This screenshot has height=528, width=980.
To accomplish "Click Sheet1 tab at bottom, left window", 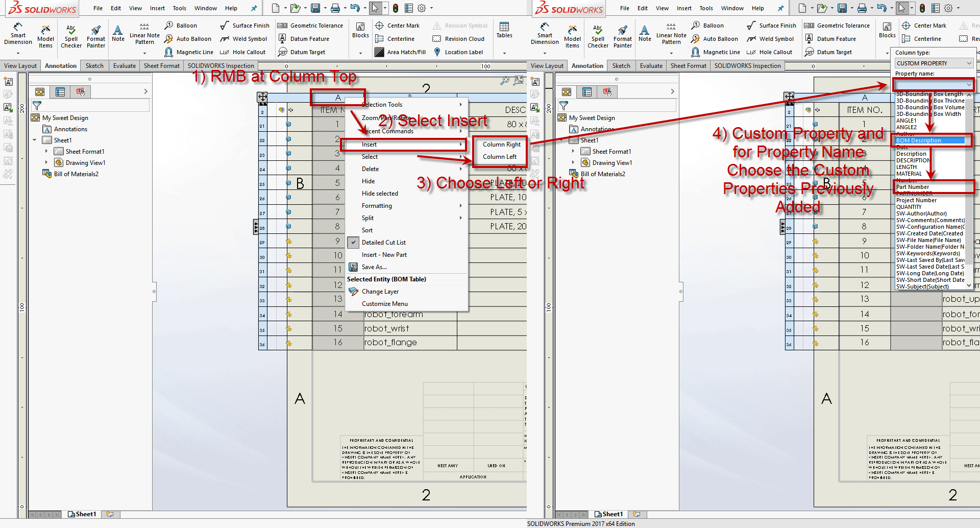I will (82, 514).
